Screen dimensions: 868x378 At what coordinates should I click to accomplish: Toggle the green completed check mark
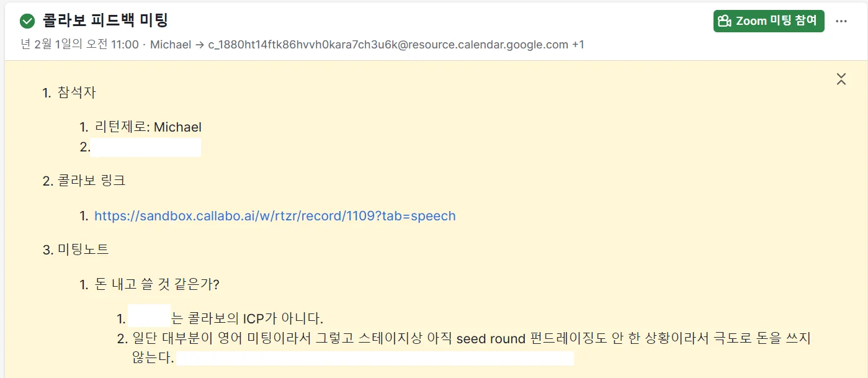(27, 22)
